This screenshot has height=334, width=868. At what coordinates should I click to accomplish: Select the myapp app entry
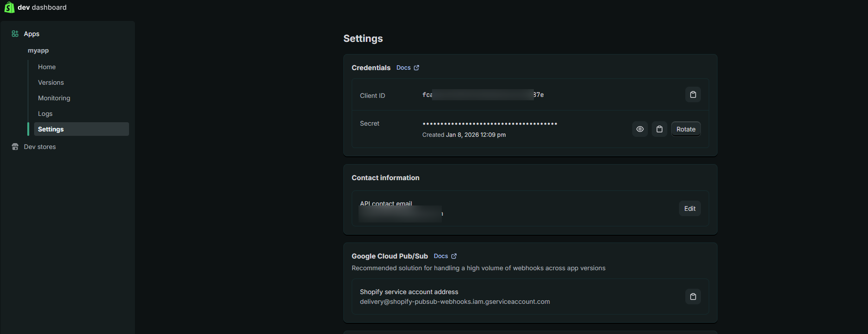pos(38,50)
